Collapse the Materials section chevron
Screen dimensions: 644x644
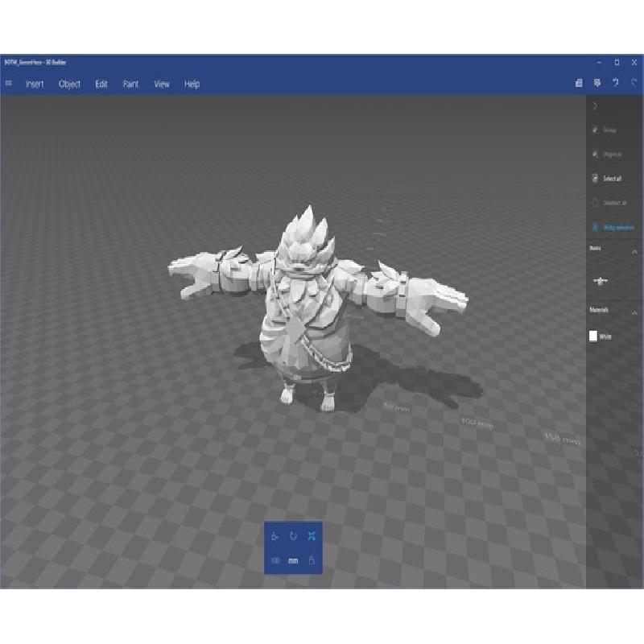click(634, 312)
